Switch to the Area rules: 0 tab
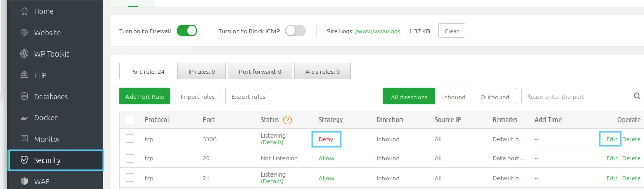The height and width of the screenshot is (189, 644). pyautogui.click(x=322, y=72)
